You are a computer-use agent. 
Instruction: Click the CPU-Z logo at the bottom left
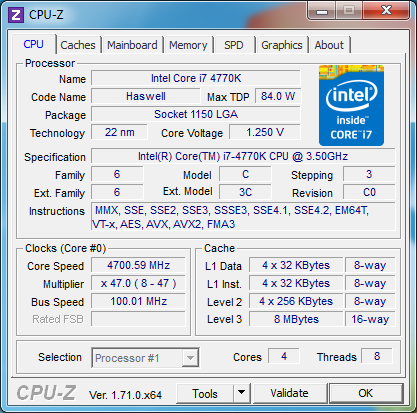click(46, 393)
